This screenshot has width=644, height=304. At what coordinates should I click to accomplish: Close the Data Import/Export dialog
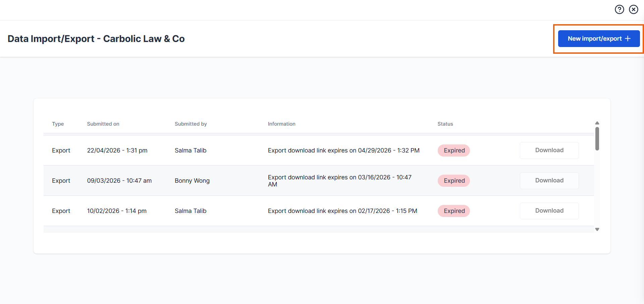click(x=633, y=9)
